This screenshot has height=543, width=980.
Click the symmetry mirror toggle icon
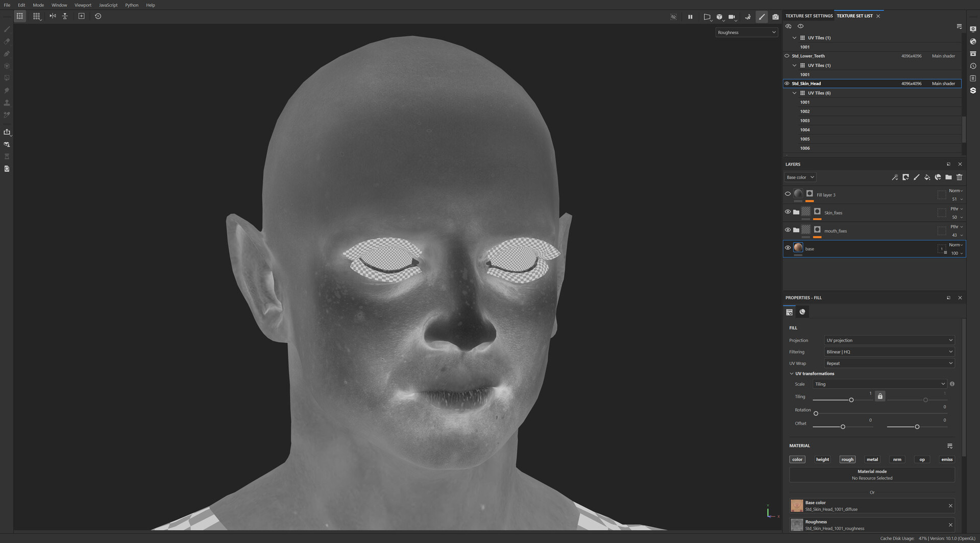point(53,16)
